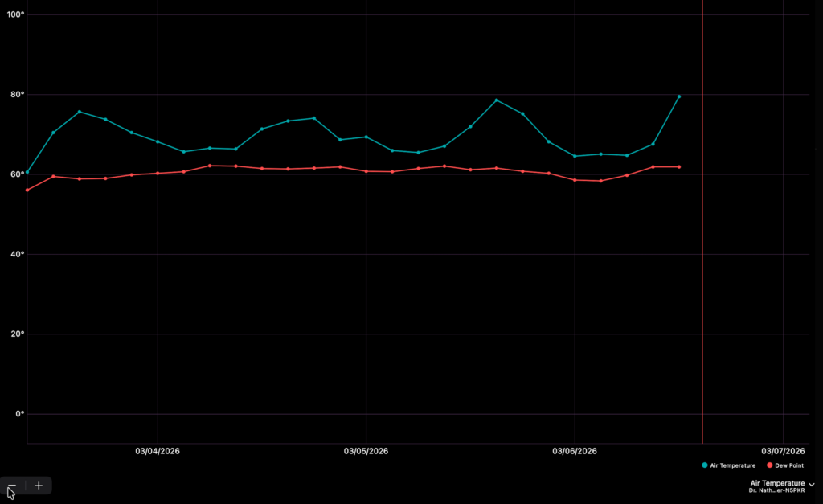Viewport: 823px width, 504px height.
Task: Click the red Dew Point legend dot
Action: (769, 465)
